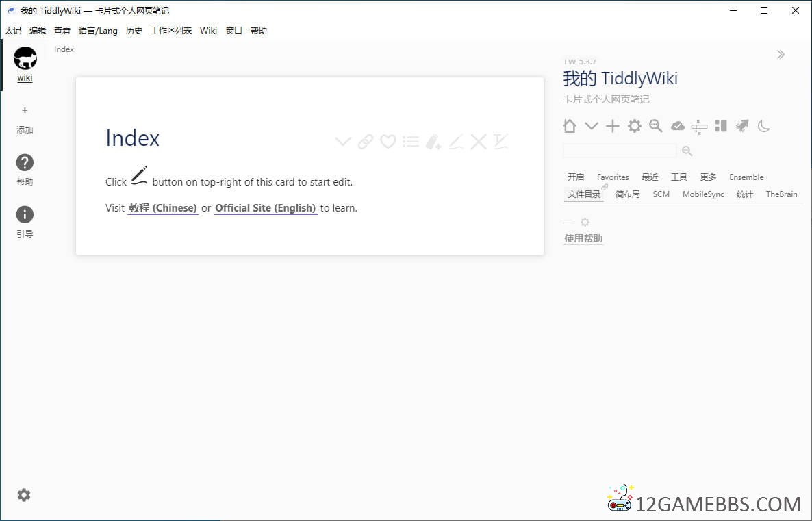This screenshot has width=812, height=521.
Task: Click inline pencil icon in Index text
Action: [x=139, y=176]
